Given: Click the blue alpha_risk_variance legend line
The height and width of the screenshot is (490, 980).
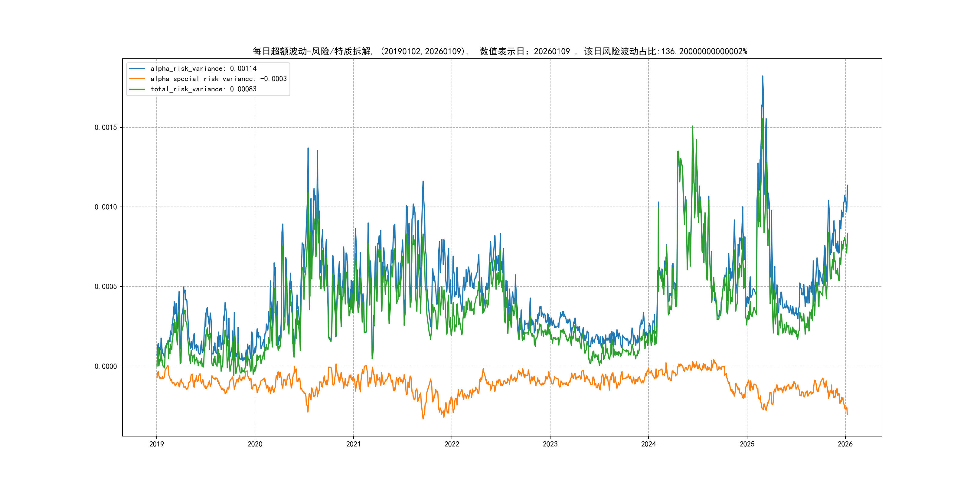Looking at the screenshot, I should tap(137, 68).
